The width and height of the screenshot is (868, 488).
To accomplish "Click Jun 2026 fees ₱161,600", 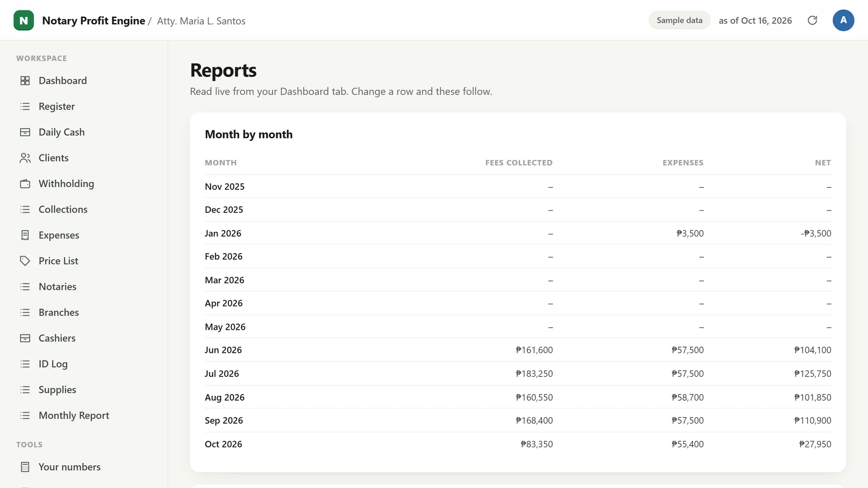I will [x=534, y=350].
